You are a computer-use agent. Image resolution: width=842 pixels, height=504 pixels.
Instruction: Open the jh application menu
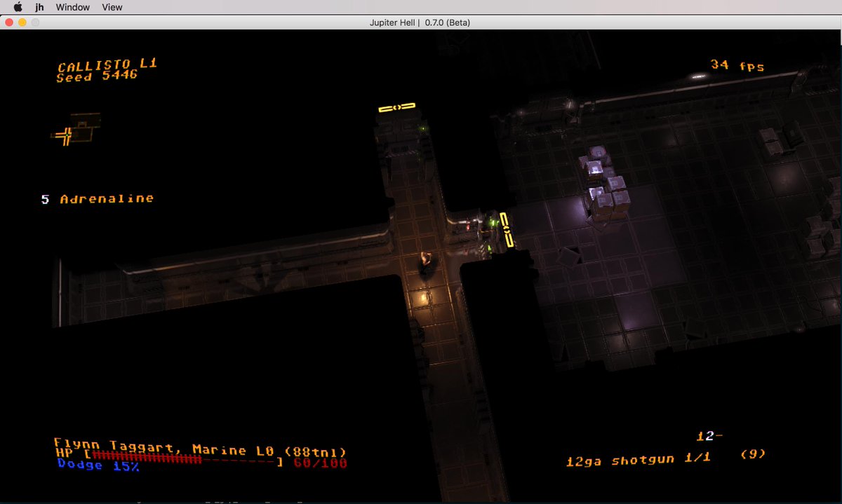41,7
